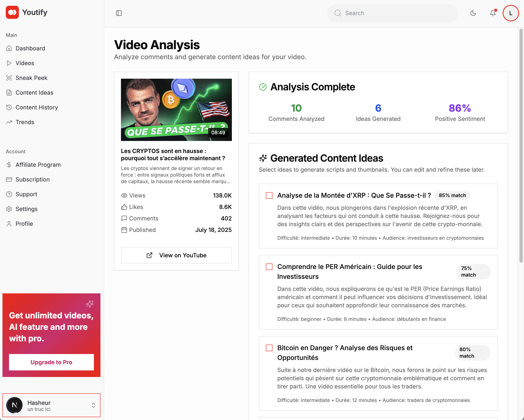
Task: Expand the Hasheur account switcher
Action: 93,405
